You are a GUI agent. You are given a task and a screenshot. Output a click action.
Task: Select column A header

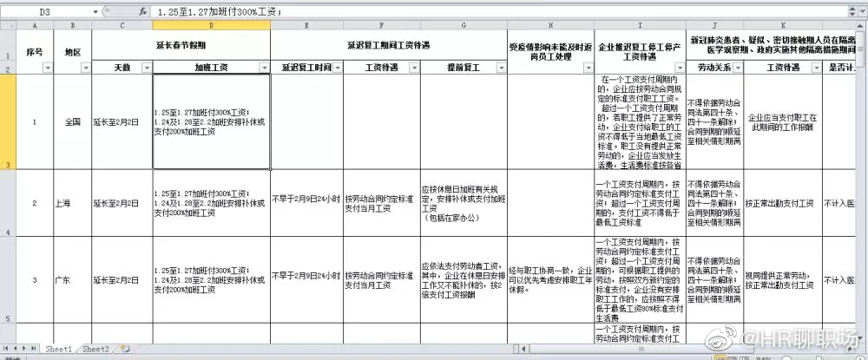pos(35,25)
